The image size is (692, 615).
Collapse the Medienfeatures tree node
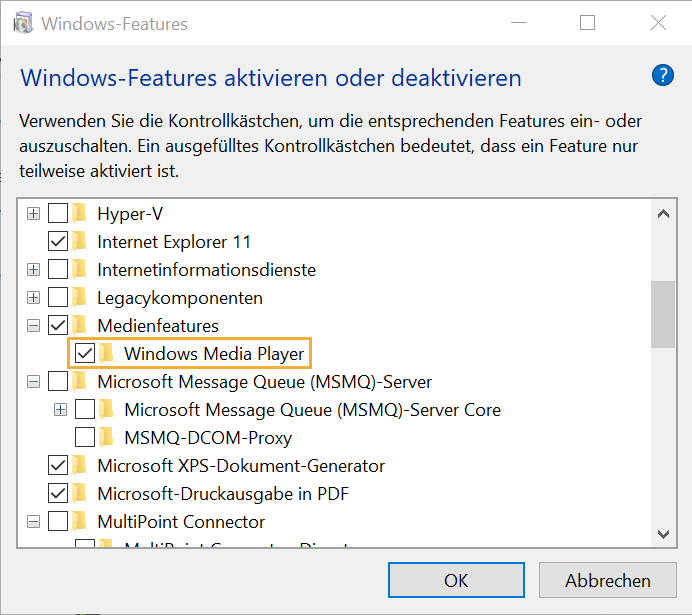(x=34, y=325)
